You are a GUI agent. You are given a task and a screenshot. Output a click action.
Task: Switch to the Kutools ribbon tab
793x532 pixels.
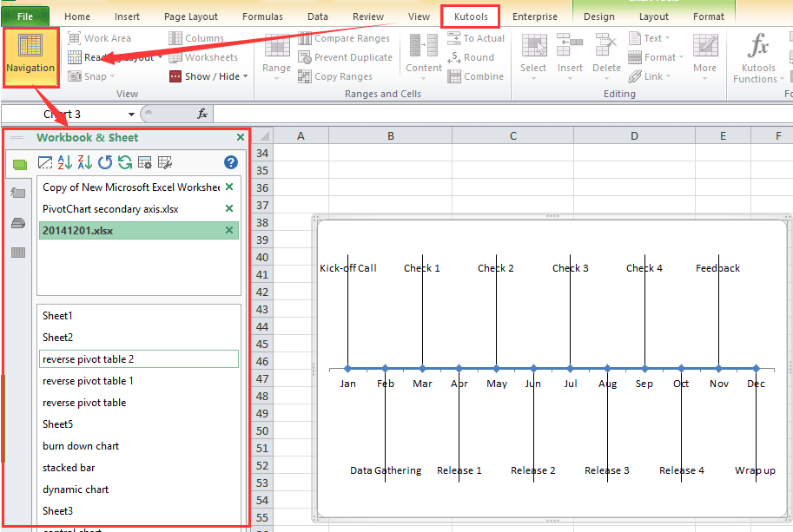[x=470, y=16]
